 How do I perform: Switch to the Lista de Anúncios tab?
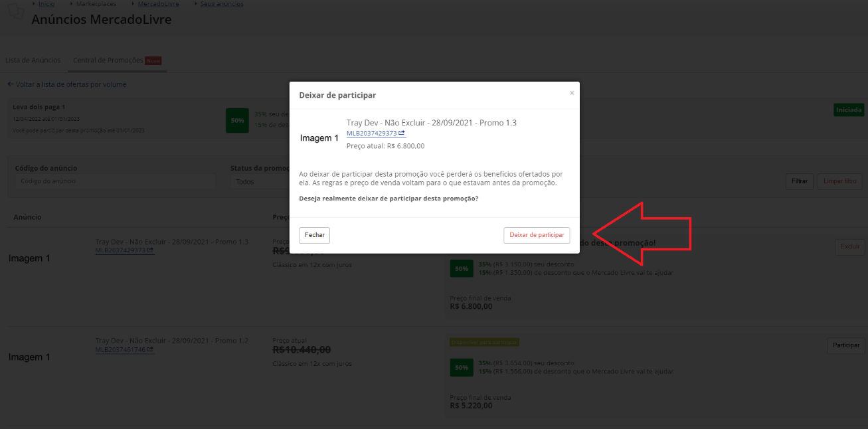pyautogui.click(x=33, y=60)
